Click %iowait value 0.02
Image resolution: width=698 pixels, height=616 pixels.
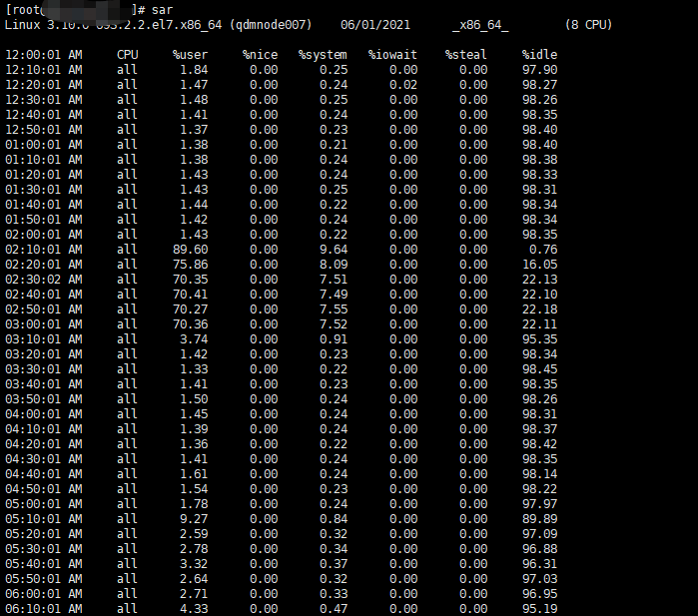click(403, 85)
